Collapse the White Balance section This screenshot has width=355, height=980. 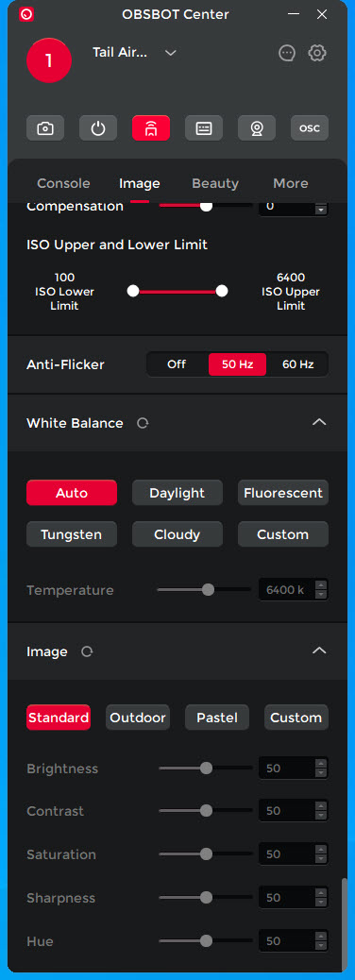point(319,423)
